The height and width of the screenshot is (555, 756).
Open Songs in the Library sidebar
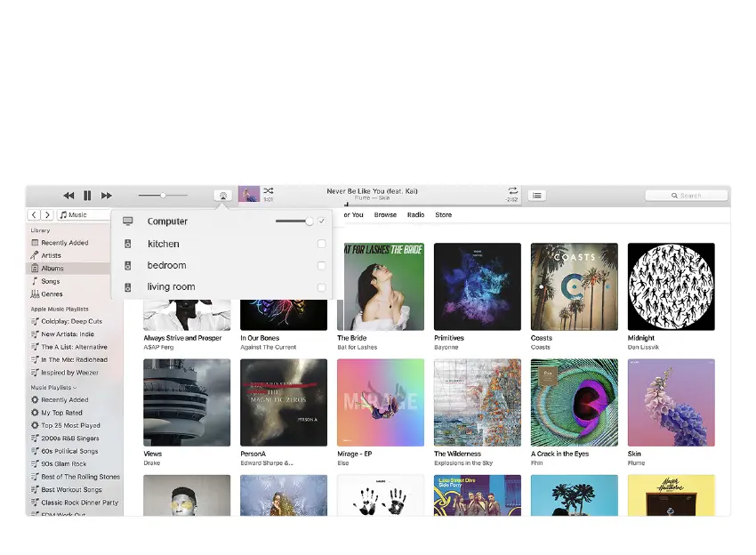[50, 281]
